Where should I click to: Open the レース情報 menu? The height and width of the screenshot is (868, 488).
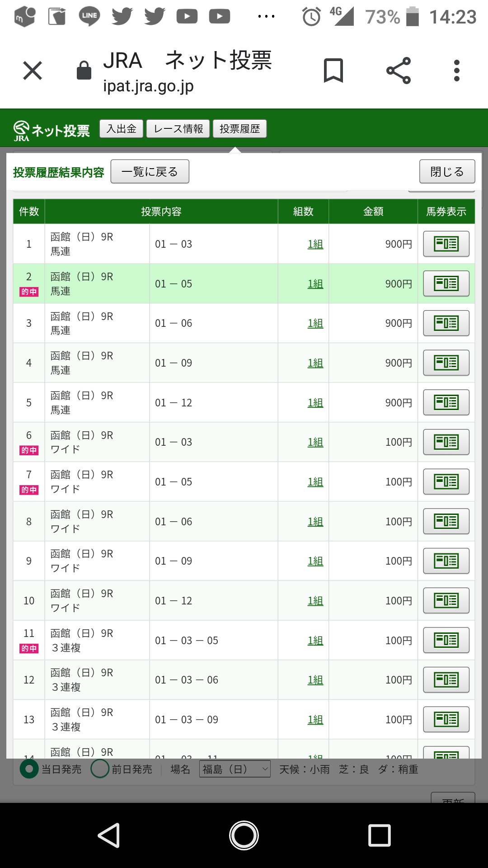point(178,129)
